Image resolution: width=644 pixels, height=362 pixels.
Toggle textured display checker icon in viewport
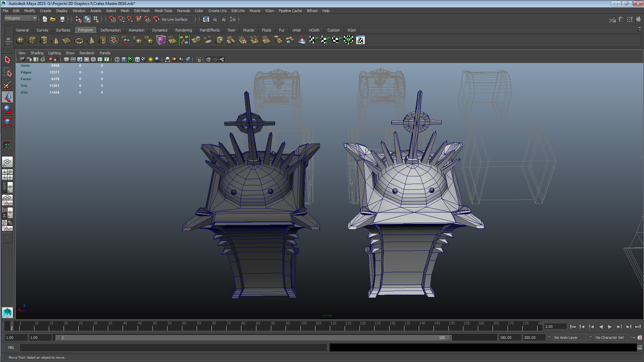pyautogui.click(x=144, y=60)
